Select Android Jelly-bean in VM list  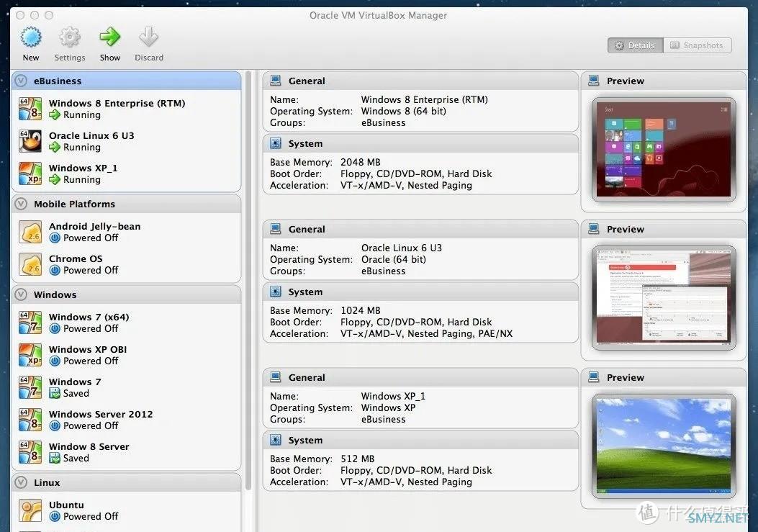click(x=126, y=232)
